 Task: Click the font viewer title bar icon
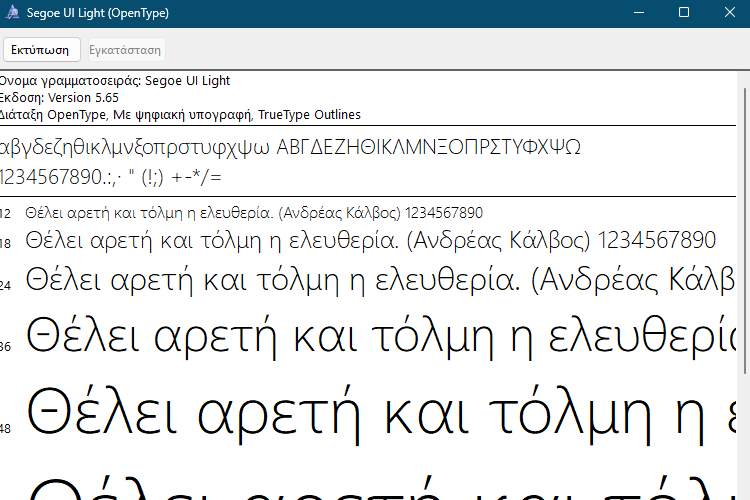coord(12,13)
